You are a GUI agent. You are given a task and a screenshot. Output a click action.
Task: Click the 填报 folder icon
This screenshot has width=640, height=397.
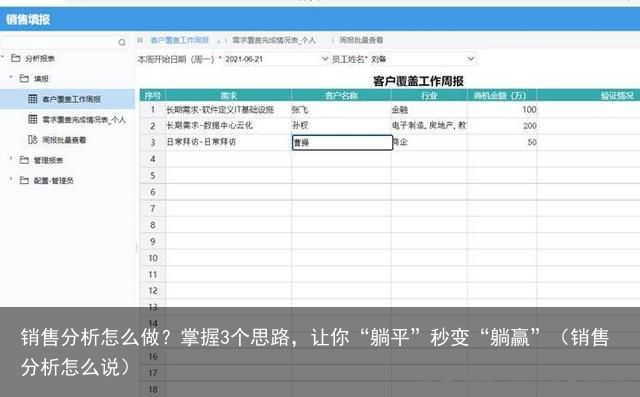24,78
